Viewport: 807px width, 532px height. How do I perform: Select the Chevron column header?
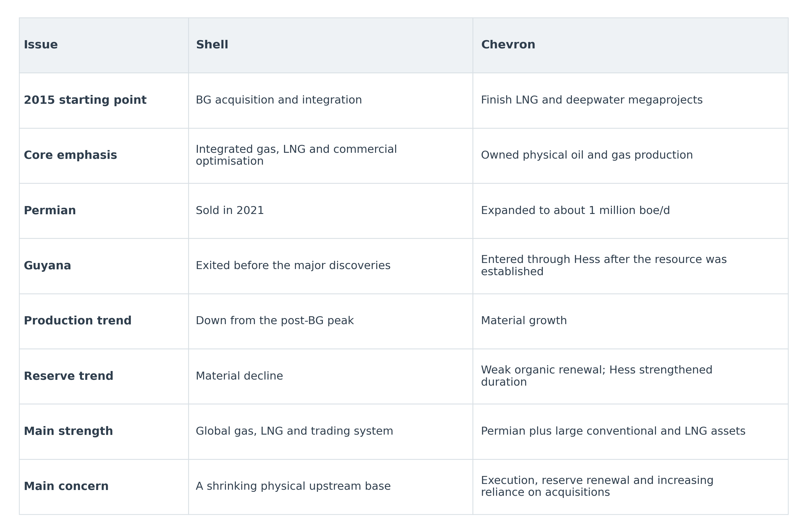point(630,45)
